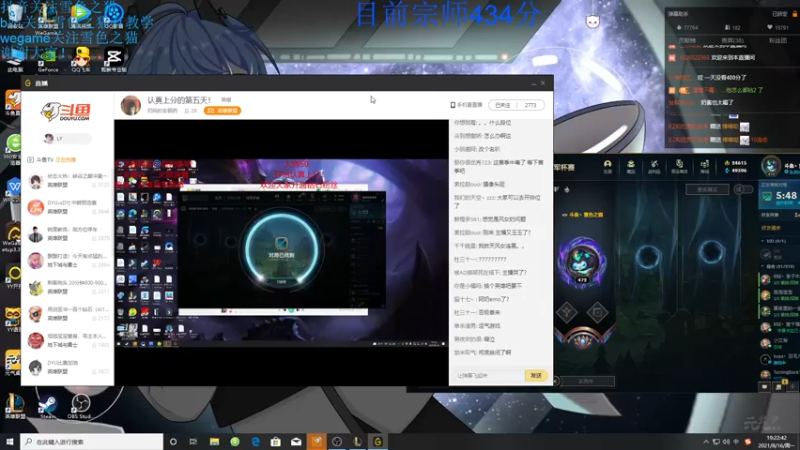
Task: Switch to League of Legends on the taskbar
Action: (357, 441)
